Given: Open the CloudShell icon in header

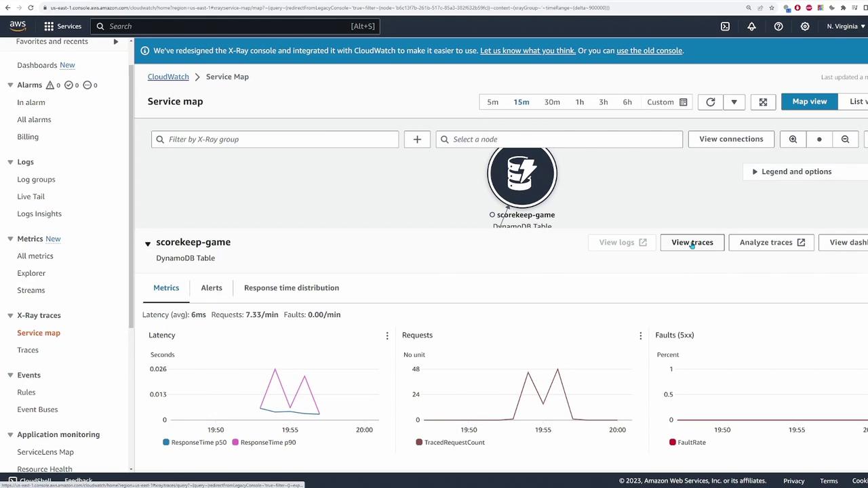Looking at the screenshot, I should [725, 26].
